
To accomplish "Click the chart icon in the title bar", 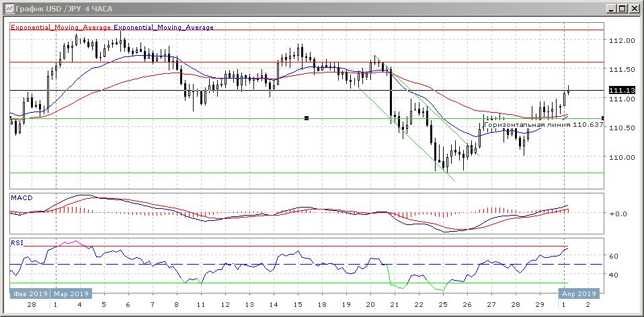I will pyautogui.click(x=8, y=8).
